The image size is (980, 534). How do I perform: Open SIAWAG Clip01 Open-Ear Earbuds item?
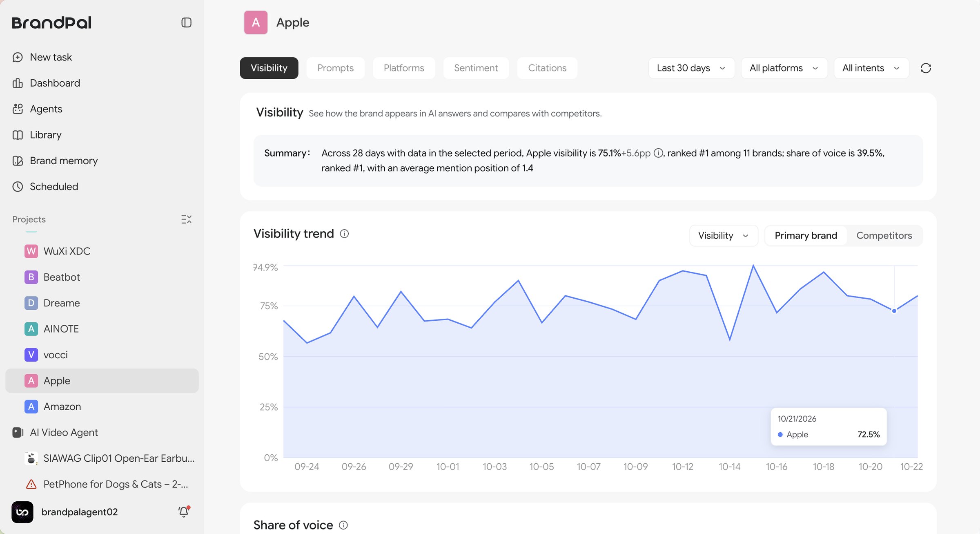tap(102, 458)
